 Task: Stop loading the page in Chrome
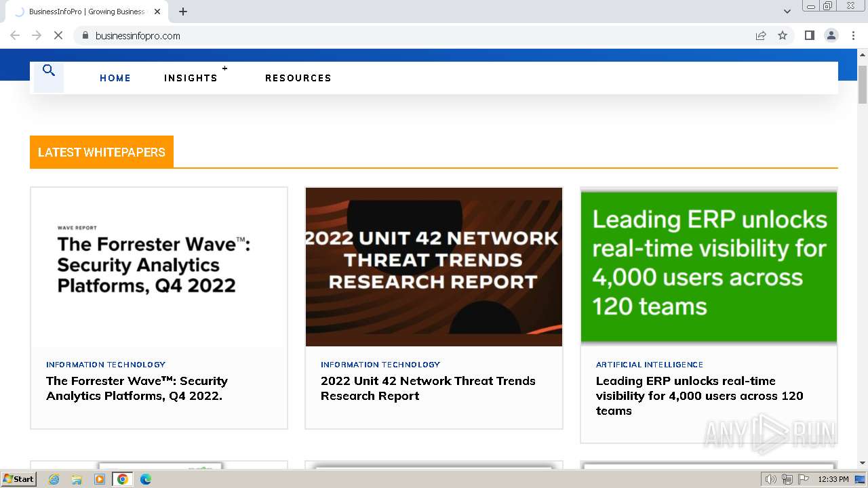pyautogui.click(x=58, y=35)
